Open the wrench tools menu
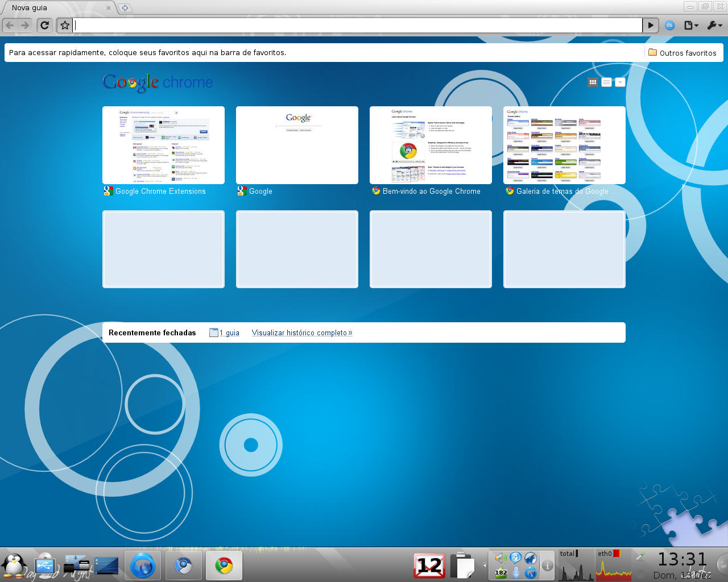The image size is (728, 582). pos(714,25)
